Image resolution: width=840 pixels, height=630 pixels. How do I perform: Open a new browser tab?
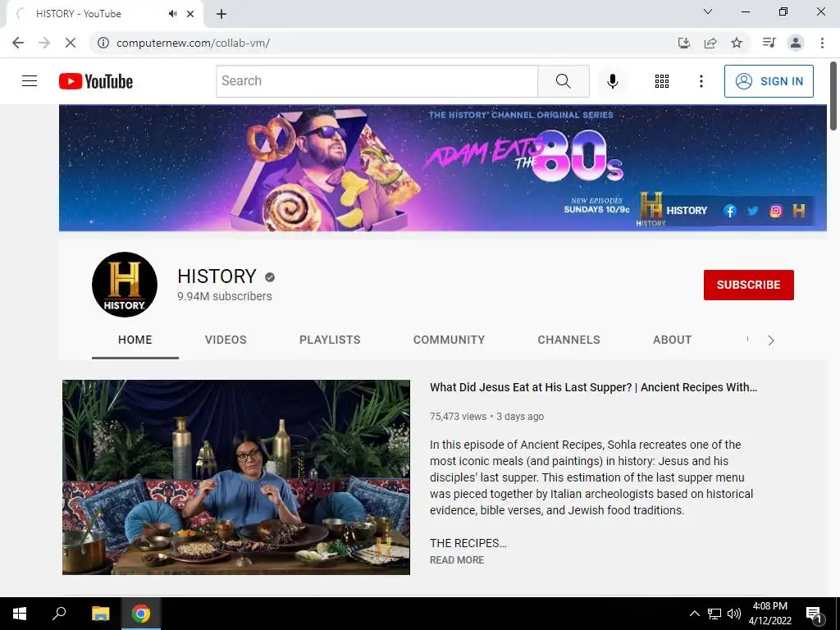(221, 14)
